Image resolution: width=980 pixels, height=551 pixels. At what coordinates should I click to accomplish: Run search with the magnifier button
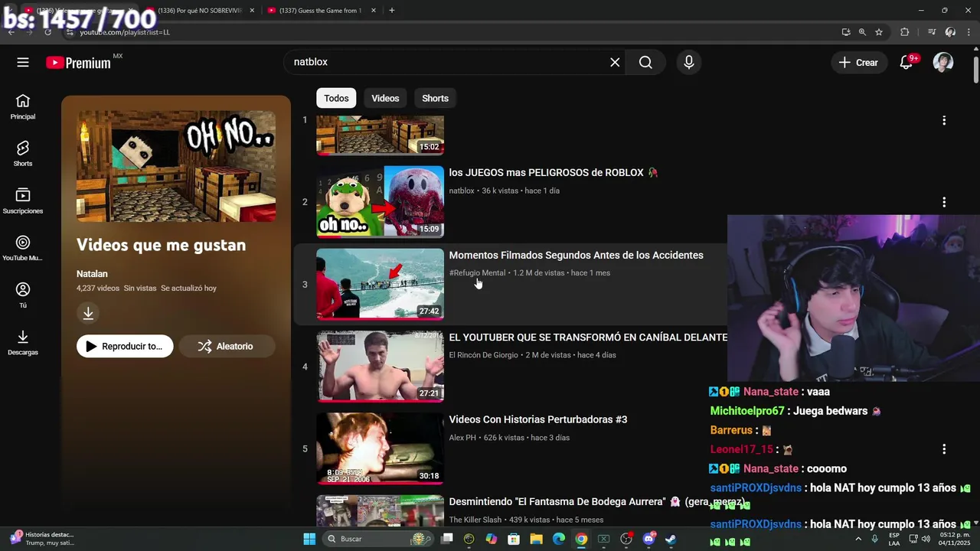click(x=645, y=62)
